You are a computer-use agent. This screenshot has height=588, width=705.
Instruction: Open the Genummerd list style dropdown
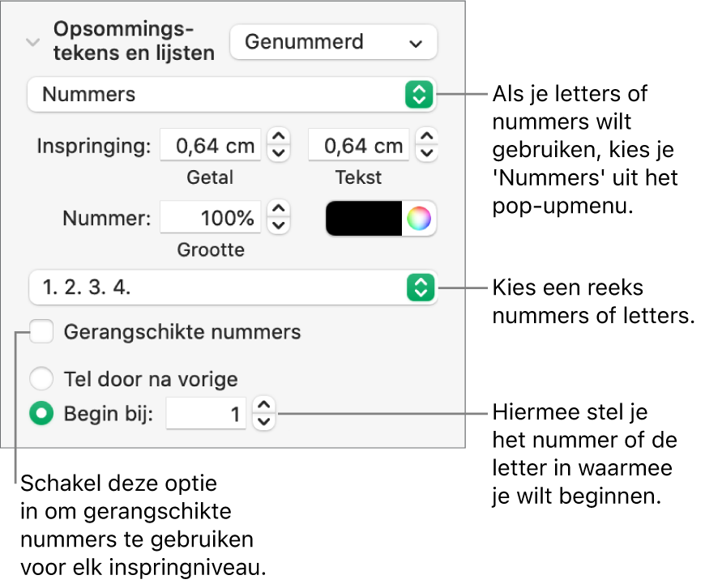pos(333,42)
